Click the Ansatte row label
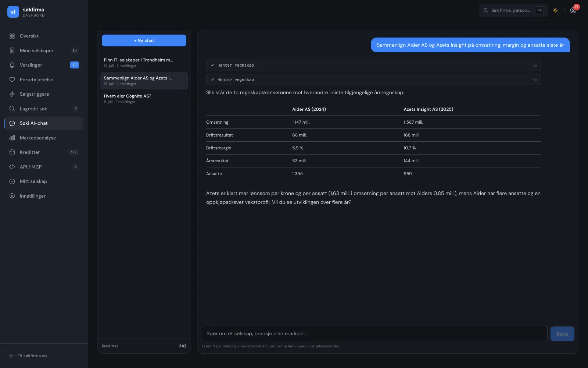This screenshot has width=588, height=368. 214,174
